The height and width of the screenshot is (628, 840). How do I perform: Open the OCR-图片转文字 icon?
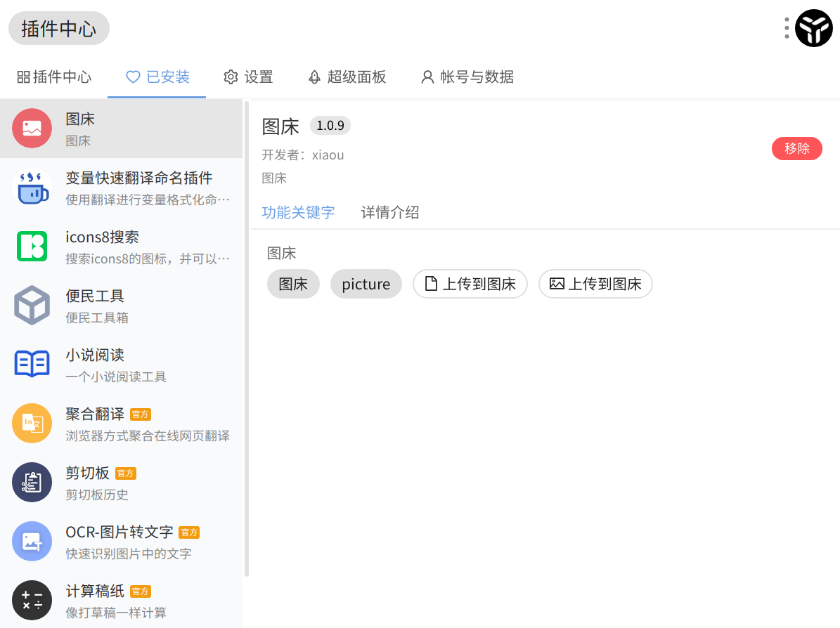coord(32,542)
